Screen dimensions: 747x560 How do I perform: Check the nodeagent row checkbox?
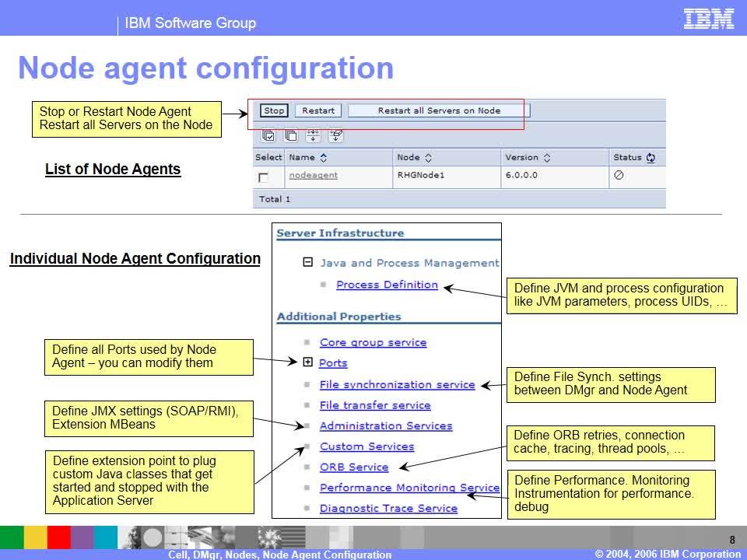[x=263, y=177]
